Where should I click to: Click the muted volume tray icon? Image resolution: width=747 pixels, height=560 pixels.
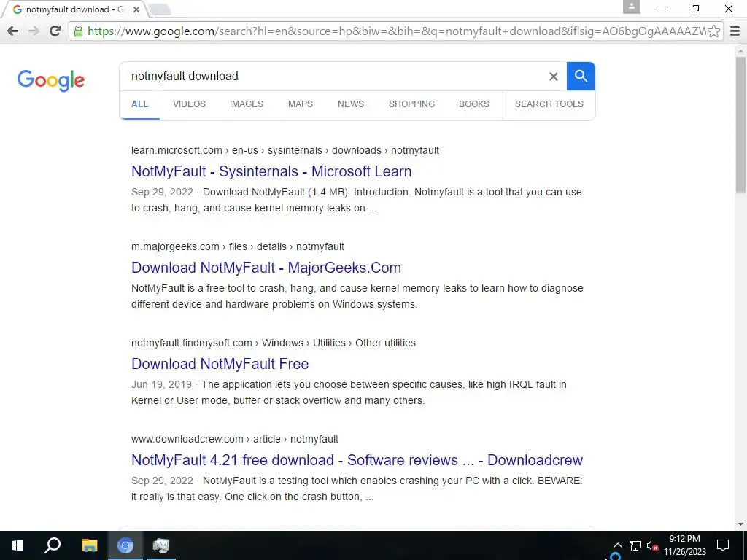coord(653,545)
